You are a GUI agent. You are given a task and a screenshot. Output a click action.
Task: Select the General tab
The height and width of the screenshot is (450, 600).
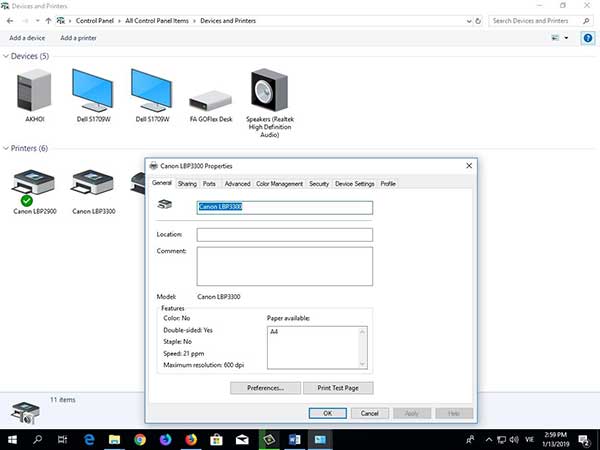pos(162,183)
